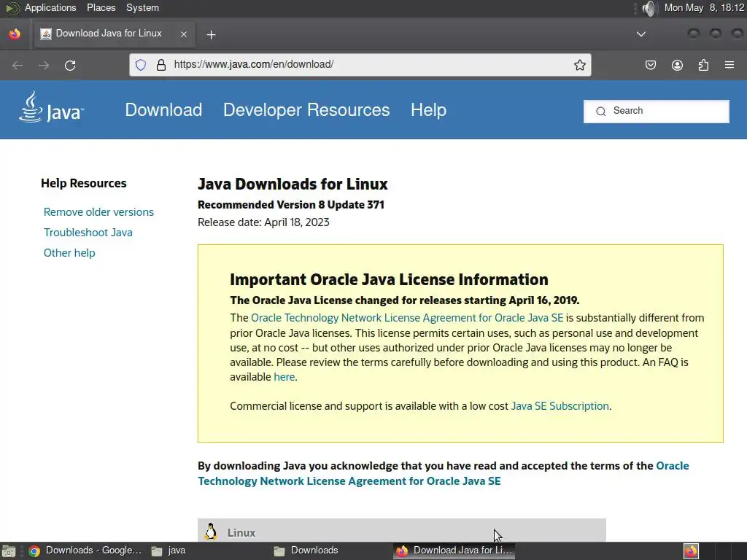
Task: Open the list all tabs chevron
Action: (641, 34)
